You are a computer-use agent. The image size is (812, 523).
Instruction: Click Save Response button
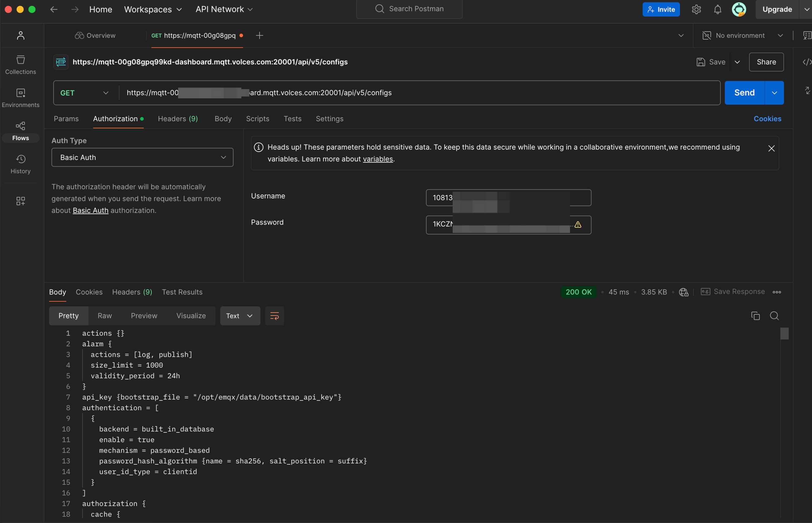(x=732, y=292)
